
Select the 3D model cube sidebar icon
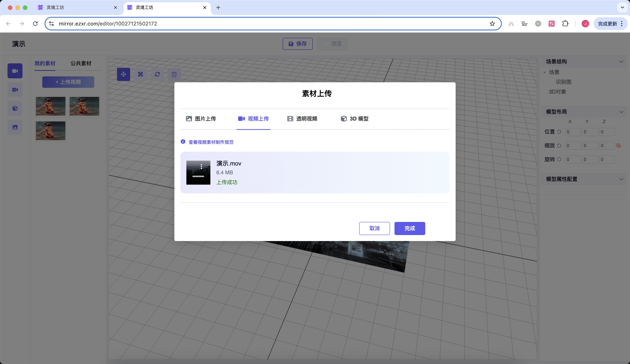click(15, 108)
